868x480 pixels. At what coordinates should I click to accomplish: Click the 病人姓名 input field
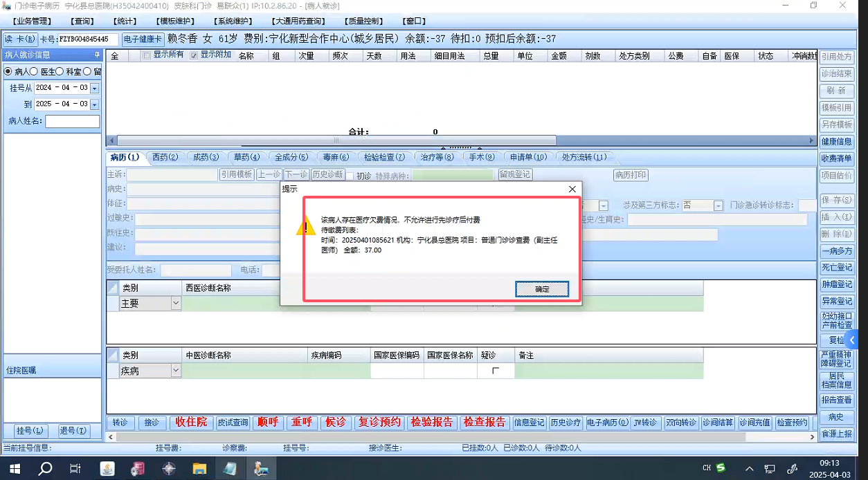(x=73, y=121)
